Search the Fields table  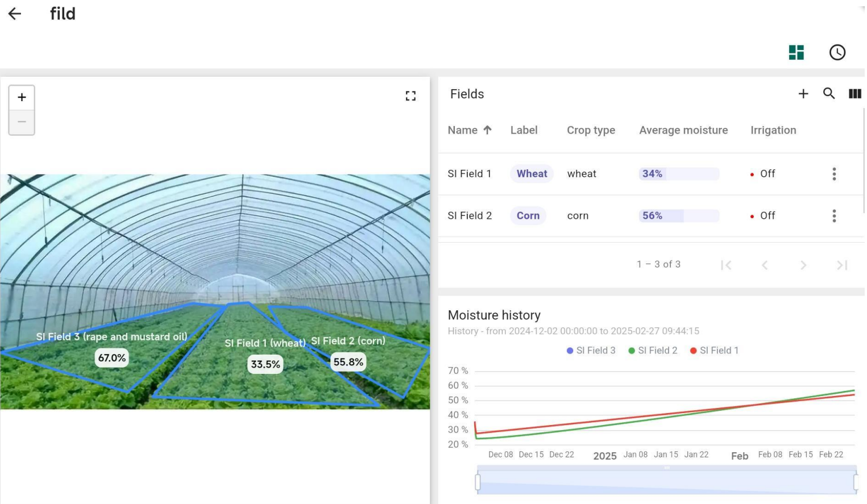829,94
